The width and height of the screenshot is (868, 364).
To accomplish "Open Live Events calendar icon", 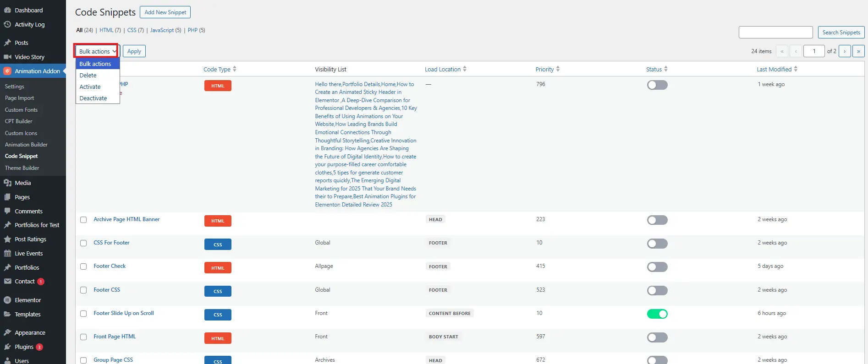I will click(x=7, y=253).
